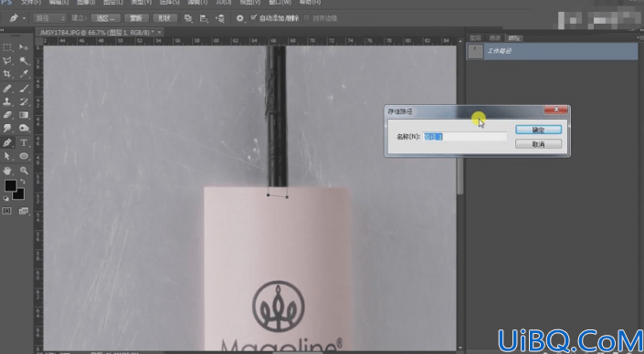Select the History Brush tool

[x=24, y=101]
